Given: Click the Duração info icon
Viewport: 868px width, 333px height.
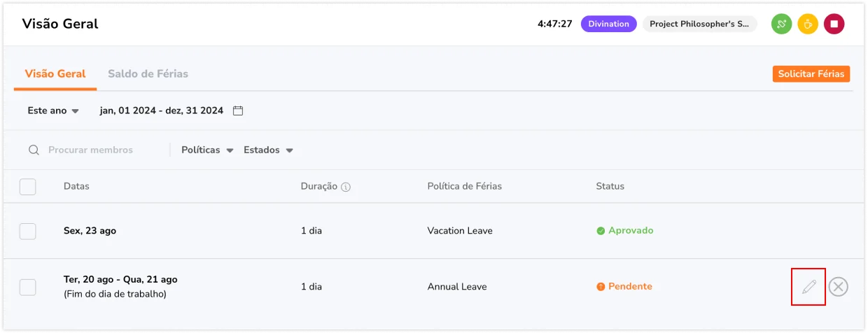Looking at the screenshot, I should coord(346,187).
